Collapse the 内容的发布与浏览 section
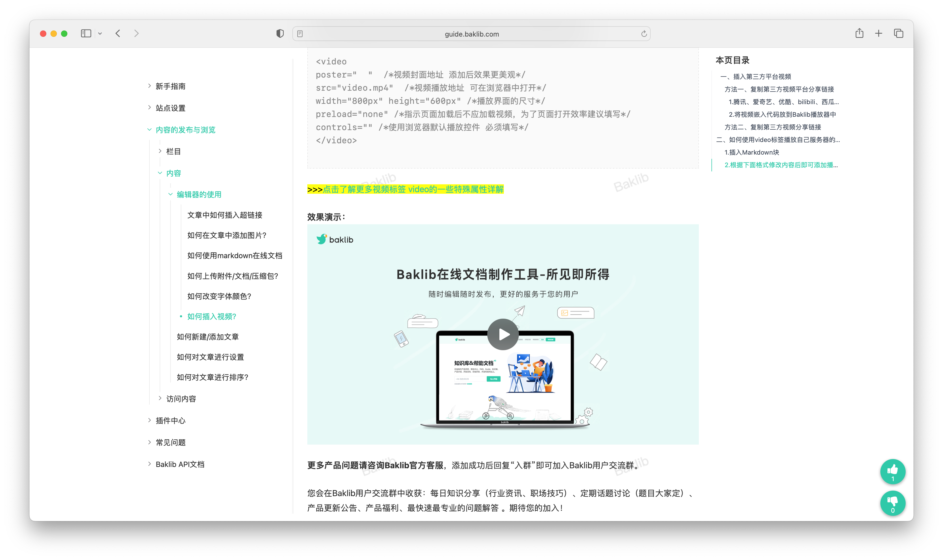The image size is (943, 560). (149, 130)
